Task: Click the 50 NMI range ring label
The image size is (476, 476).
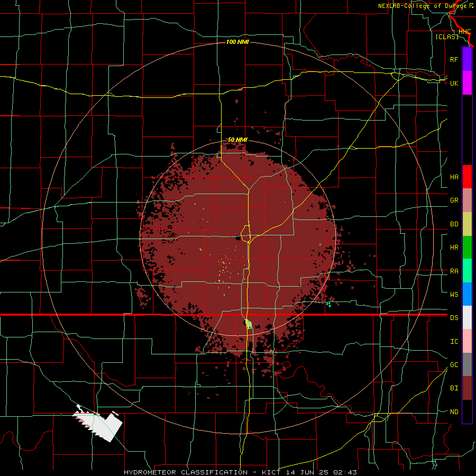Action: 237,140
